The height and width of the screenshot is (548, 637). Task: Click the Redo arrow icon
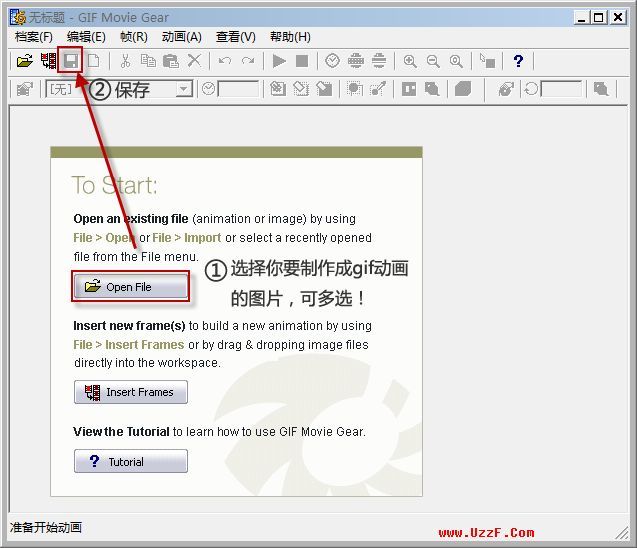tap(248, 61)
